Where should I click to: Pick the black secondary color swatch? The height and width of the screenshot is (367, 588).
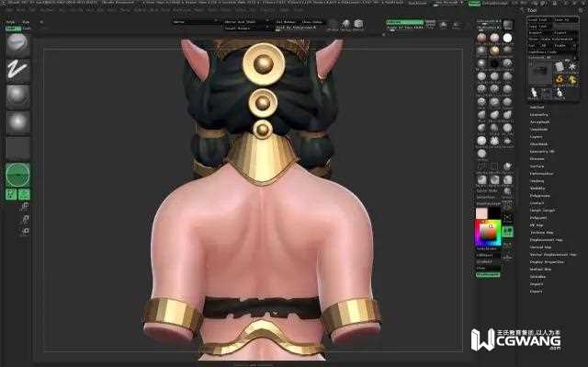pyautogui.click(x=494, y=212)
